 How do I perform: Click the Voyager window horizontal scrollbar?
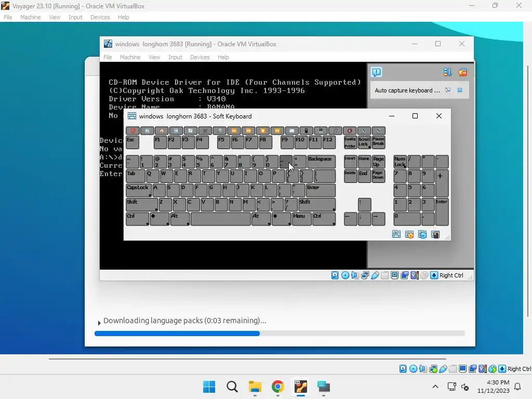(247, 358)
